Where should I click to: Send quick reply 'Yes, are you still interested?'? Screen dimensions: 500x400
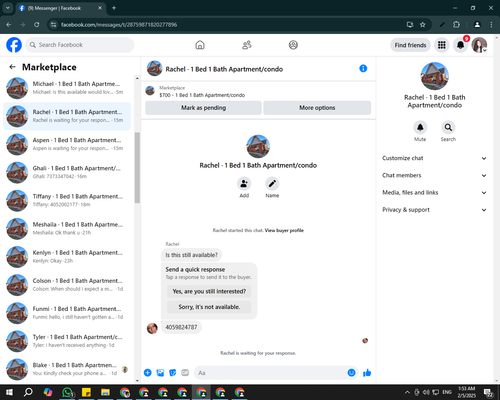209,291
